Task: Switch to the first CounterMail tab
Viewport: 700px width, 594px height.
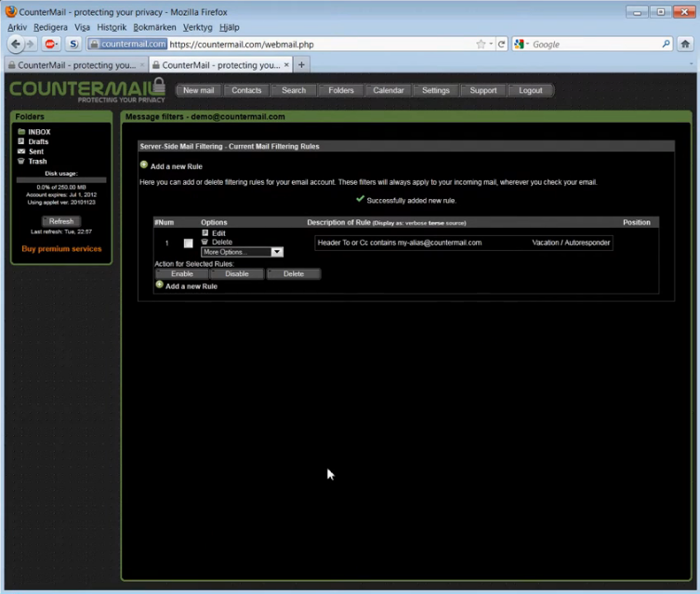Action: click(x=76, y=65)
